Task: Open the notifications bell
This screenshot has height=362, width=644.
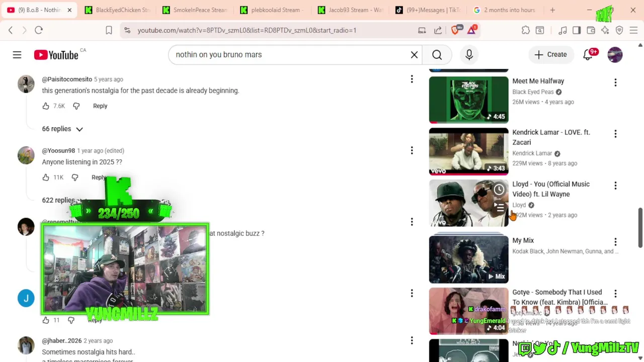Action: click(x=588, y=55)
